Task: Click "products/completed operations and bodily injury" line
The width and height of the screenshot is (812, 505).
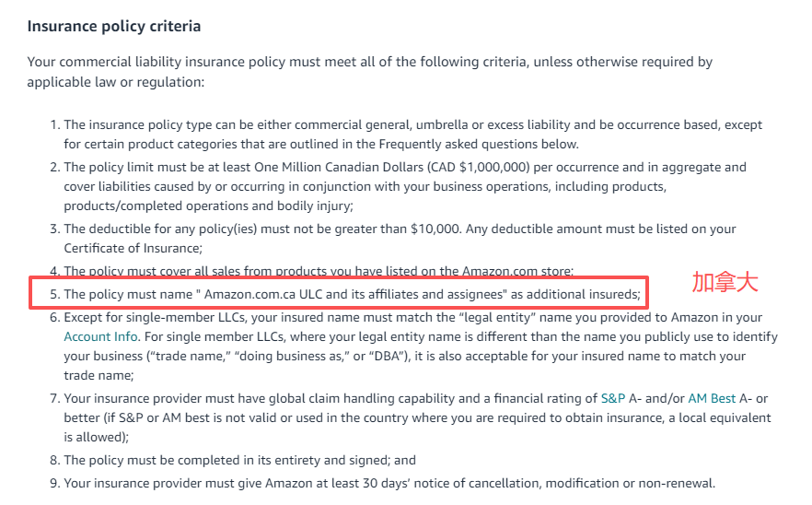Action: [x=208, y=206]
